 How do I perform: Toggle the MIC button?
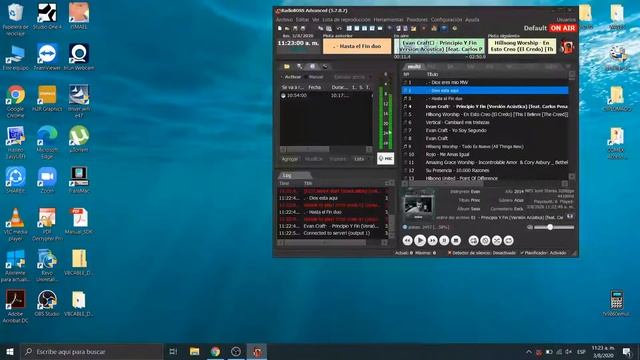385,158
